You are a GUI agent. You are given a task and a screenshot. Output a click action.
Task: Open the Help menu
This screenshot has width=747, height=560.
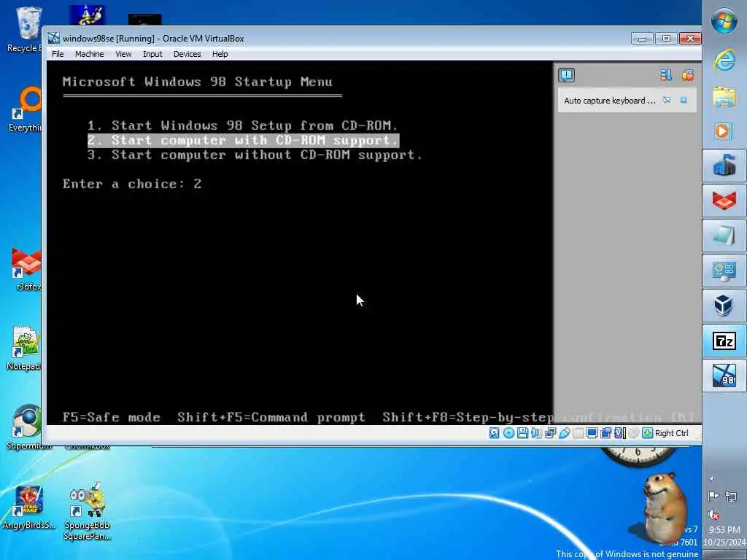click(x=220, y=54)
